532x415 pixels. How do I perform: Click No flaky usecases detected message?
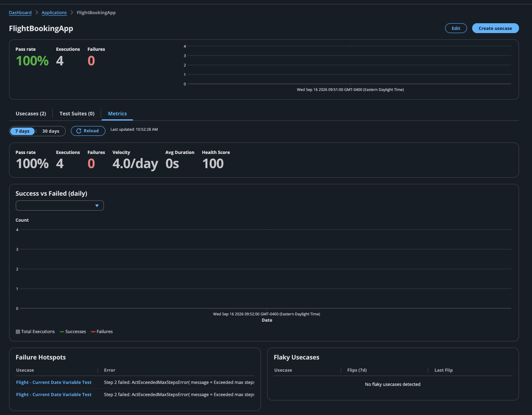tap(393, 384)
